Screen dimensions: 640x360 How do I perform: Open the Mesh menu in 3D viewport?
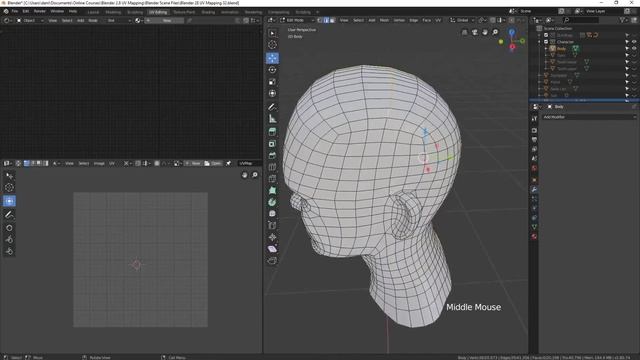point(384,20)
